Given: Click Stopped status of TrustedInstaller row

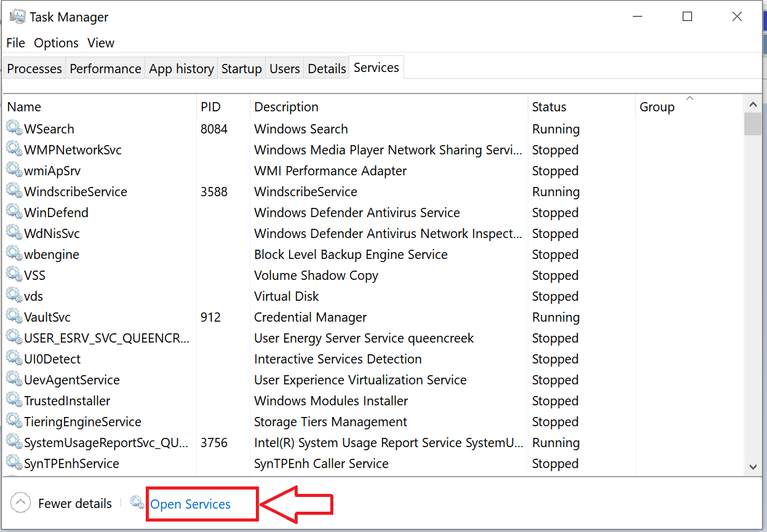Looking at the screenshot, I should (555, 401).
